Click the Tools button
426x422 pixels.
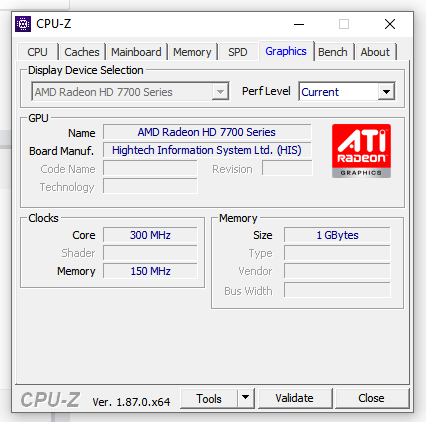[209, 398]
